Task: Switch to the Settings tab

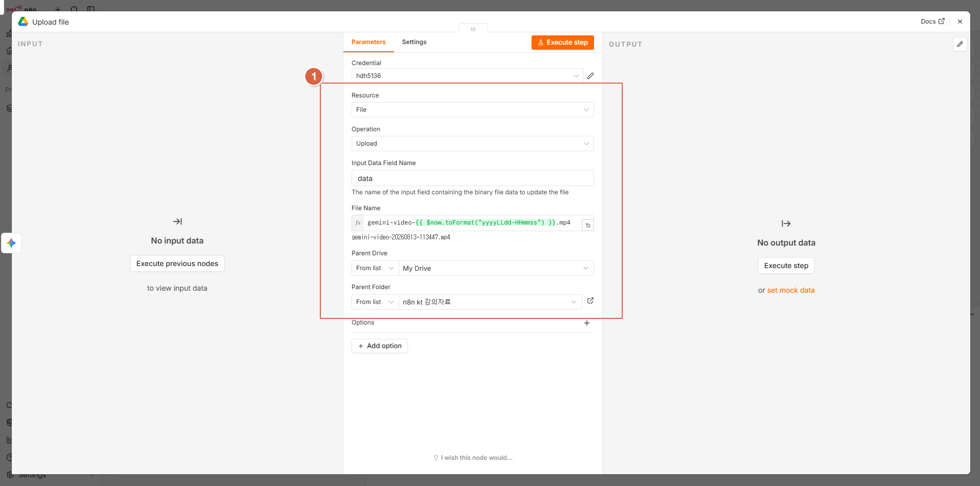Action: coord(414,42)
